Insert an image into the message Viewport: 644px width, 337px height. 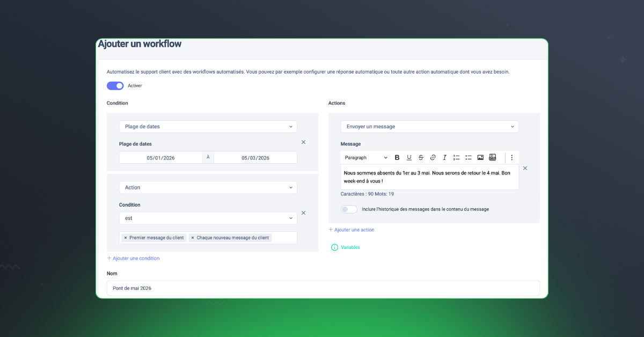coord(480,158)
